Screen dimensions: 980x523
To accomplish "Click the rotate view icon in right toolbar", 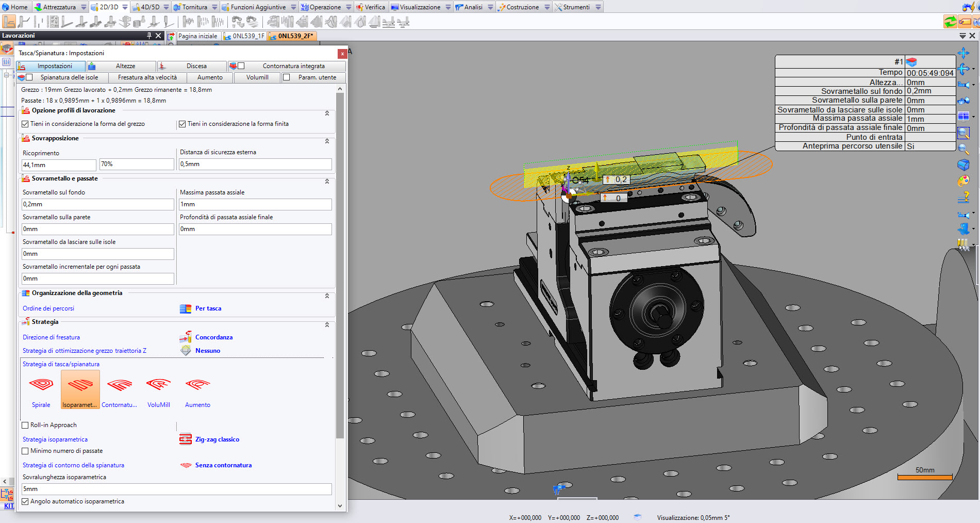I will [963, 69].
